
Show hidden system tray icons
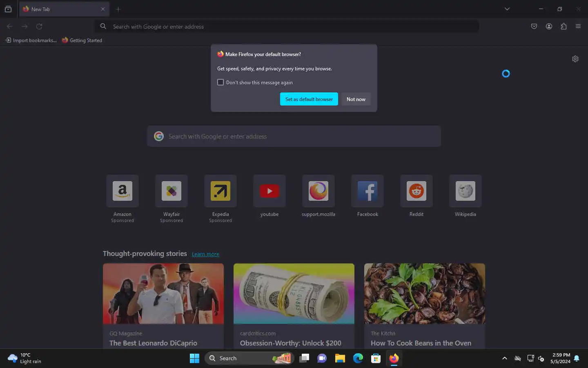[505, 358]
